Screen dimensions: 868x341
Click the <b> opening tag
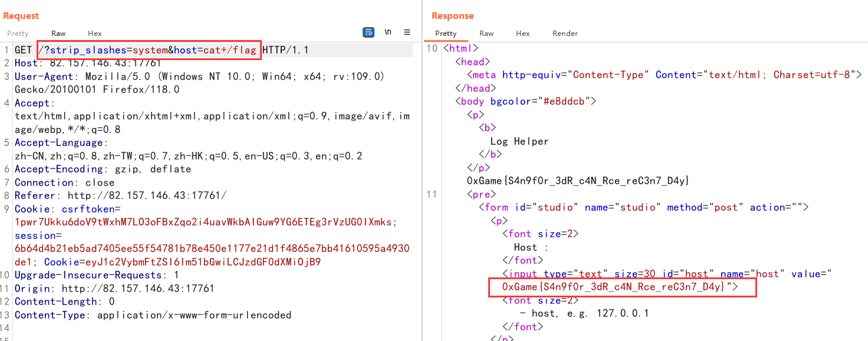coord(487,128)
